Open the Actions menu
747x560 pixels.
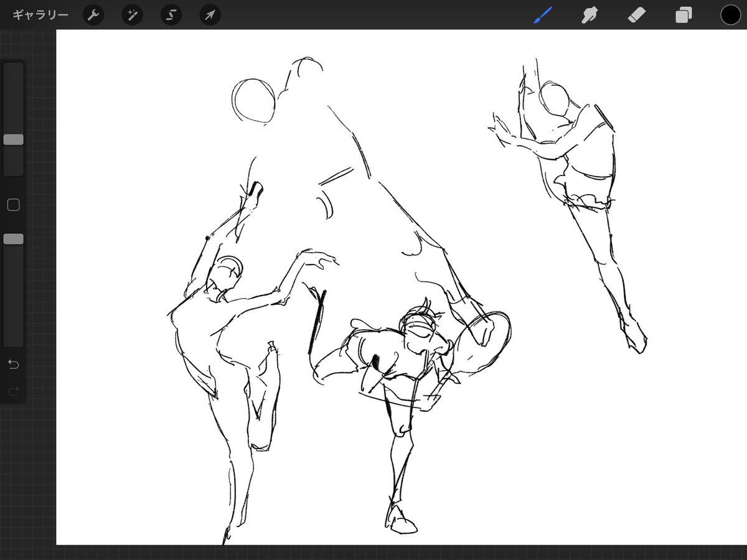93,14
